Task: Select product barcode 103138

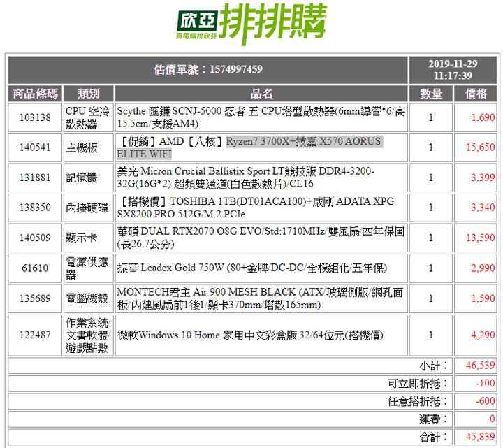Action: point(35,117)
